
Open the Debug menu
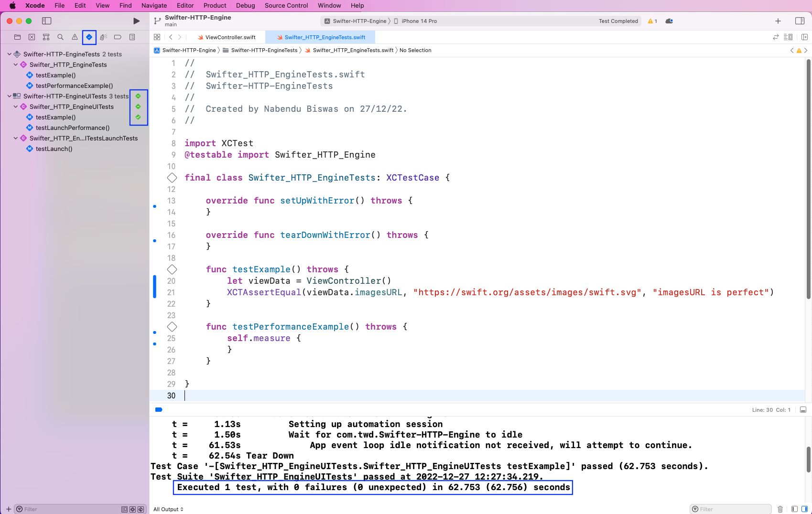pyautogui.click(x=245, y=5)
